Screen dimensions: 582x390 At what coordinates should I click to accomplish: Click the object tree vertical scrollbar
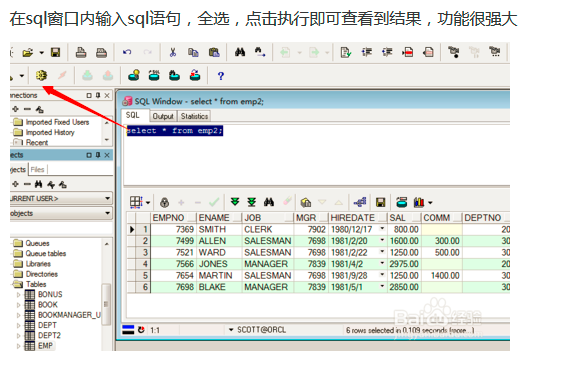pyautogui.click(x=106, y=304)
